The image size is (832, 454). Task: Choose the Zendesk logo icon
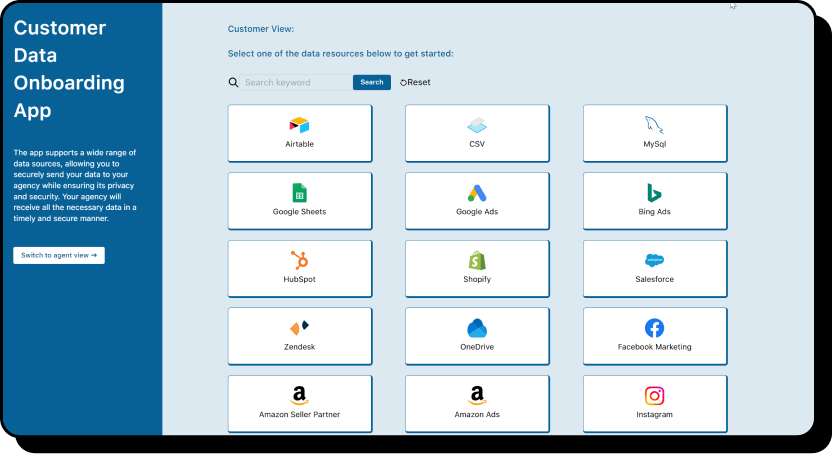299,328
